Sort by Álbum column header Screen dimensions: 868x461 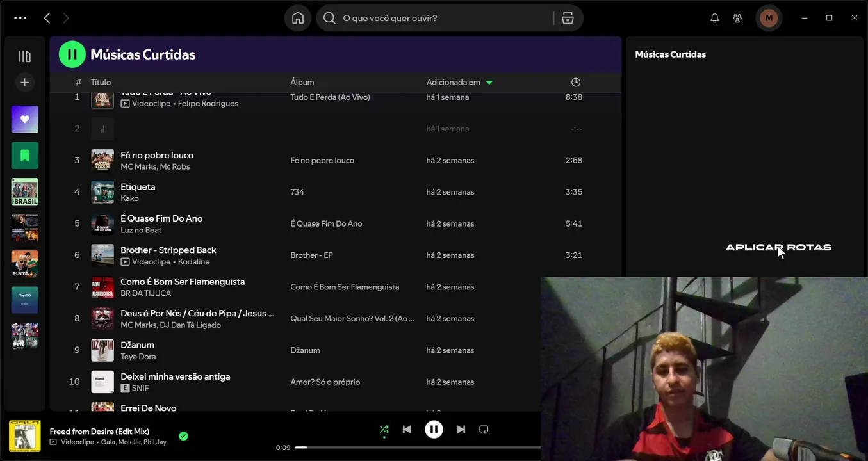[302, 82]
